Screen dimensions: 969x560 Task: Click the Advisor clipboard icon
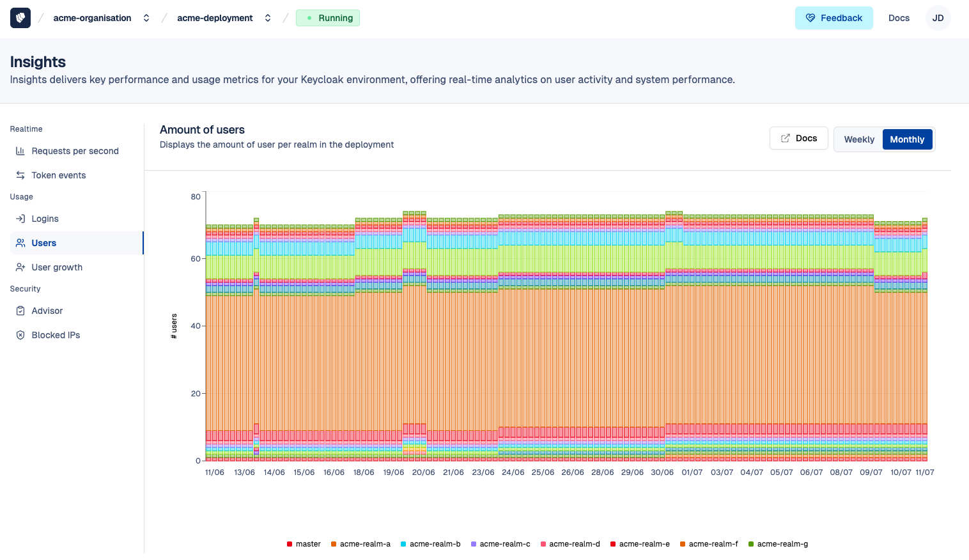[x=20, y=311]
